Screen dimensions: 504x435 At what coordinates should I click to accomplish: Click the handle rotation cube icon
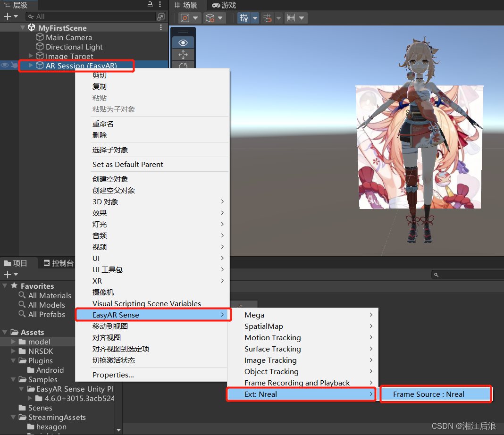pos(210,18)
